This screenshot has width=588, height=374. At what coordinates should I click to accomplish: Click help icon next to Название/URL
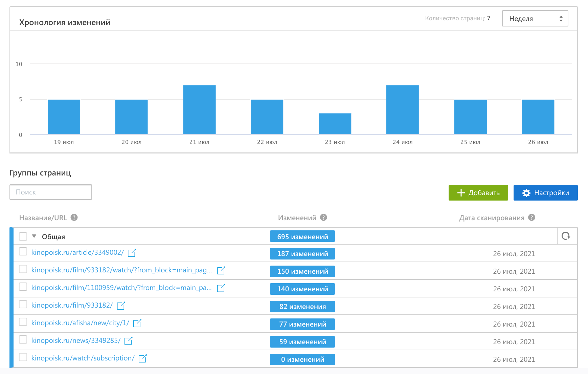coord(74,217)
